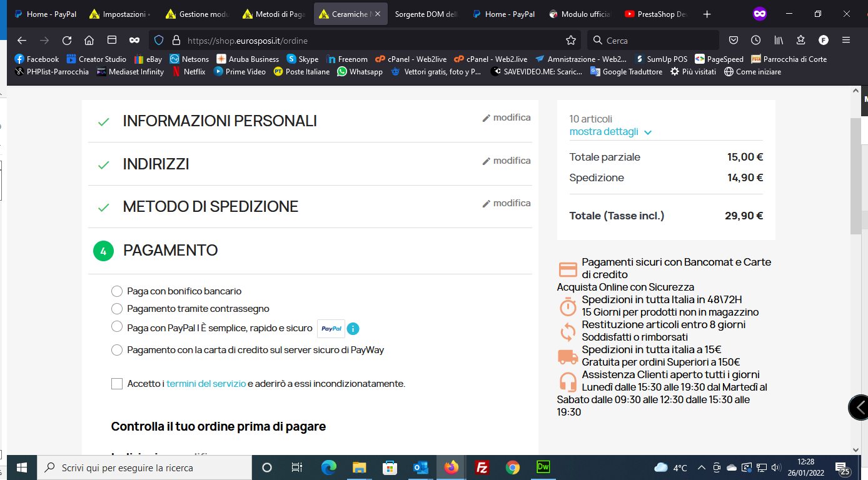868x480 pixels.
Task: Click the address bar URL
Action: (248, 41)
